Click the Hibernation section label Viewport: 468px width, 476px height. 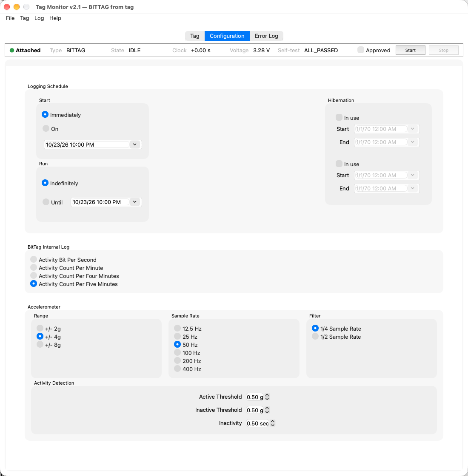[x=341, y=100]
